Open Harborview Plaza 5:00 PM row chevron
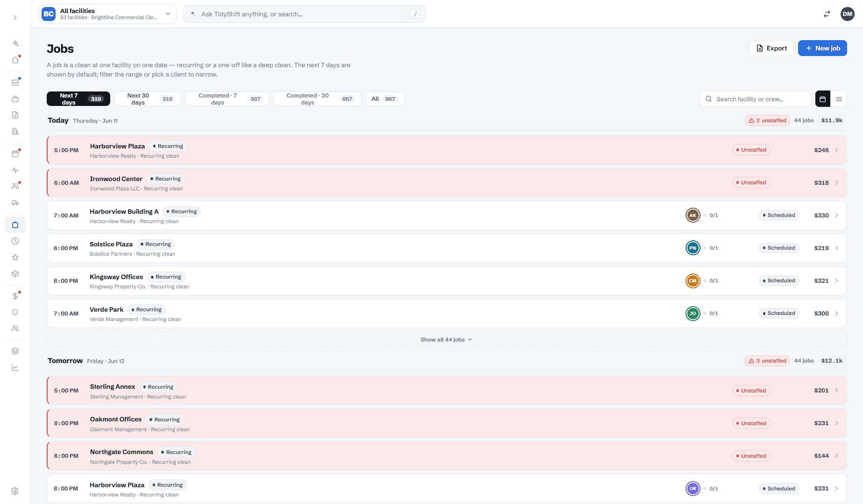The width and height of the screenshot is (863, 504). point(836,150)
